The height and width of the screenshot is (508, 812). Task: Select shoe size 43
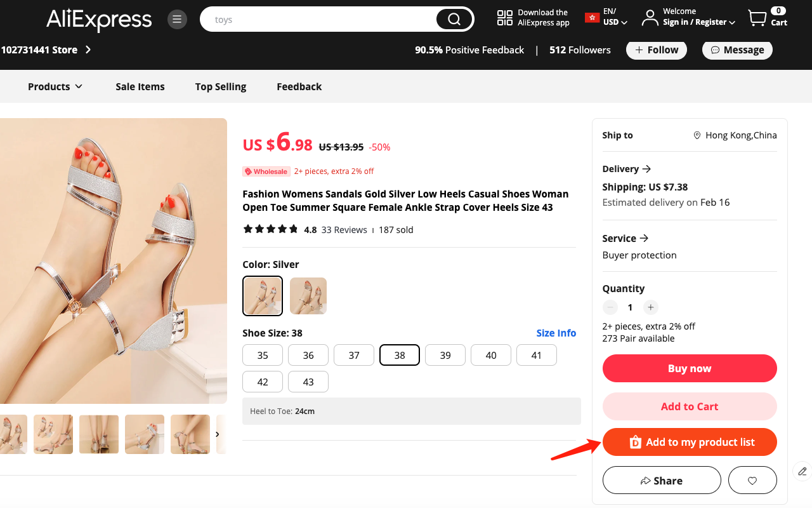(308, 382)
